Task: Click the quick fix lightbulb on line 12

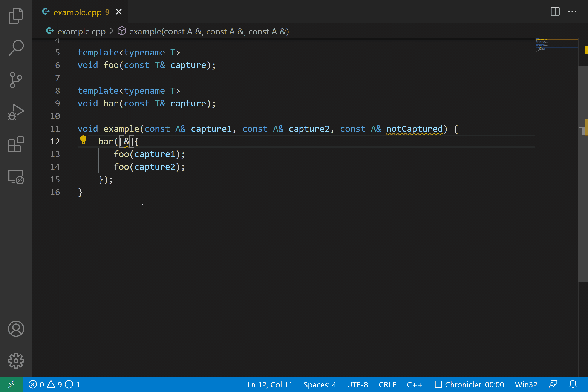Action: point(83,140)
